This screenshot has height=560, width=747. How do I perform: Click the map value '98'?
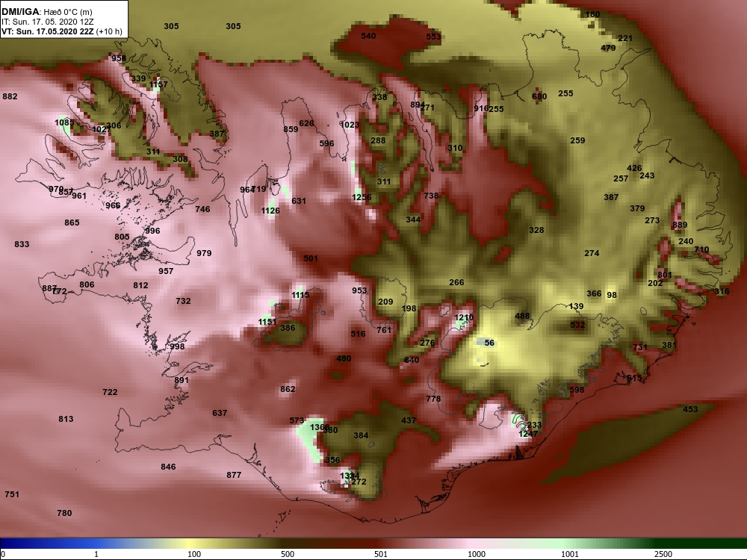(x=612, y=295)
